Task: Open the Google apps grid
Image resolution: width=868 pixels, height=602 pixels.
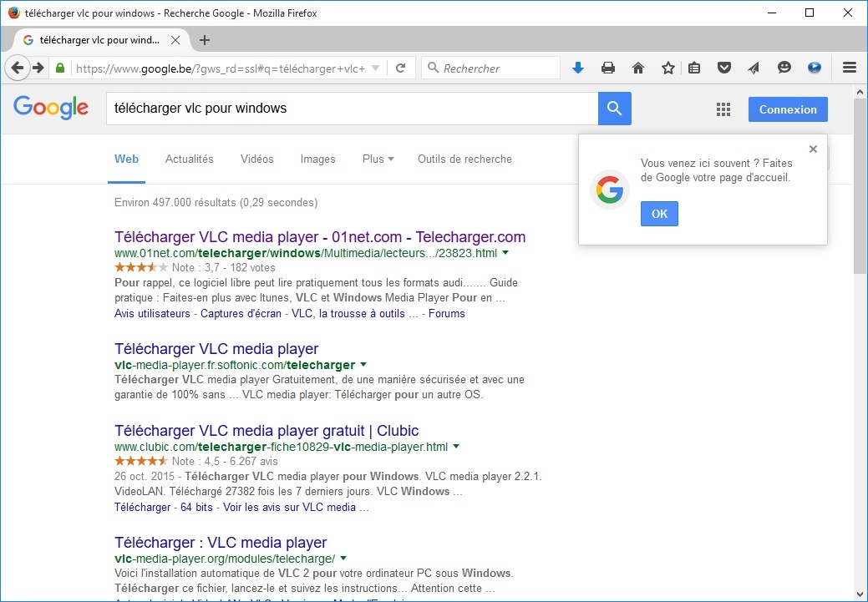Action: pos(723,109)
